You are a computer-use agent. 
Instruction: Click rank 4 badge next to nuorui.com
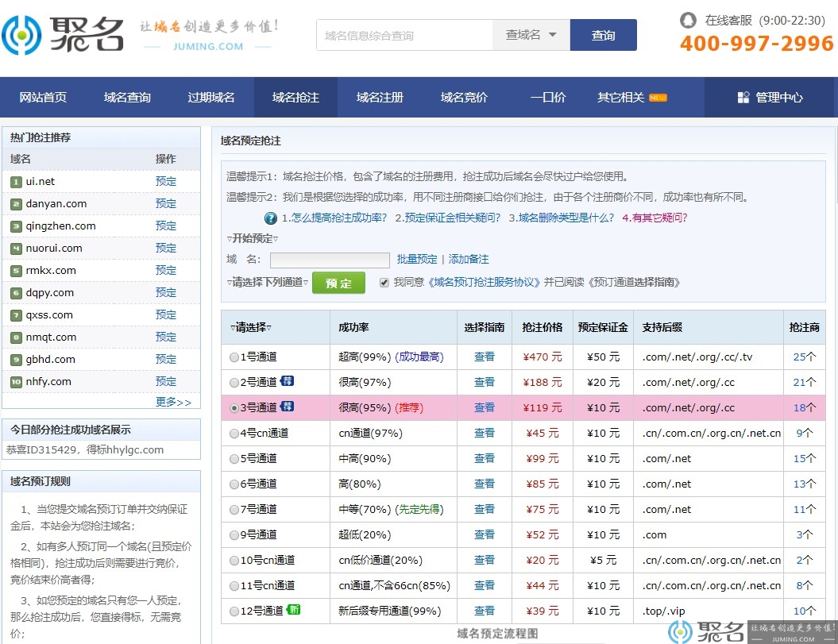[x=16, y=249]
